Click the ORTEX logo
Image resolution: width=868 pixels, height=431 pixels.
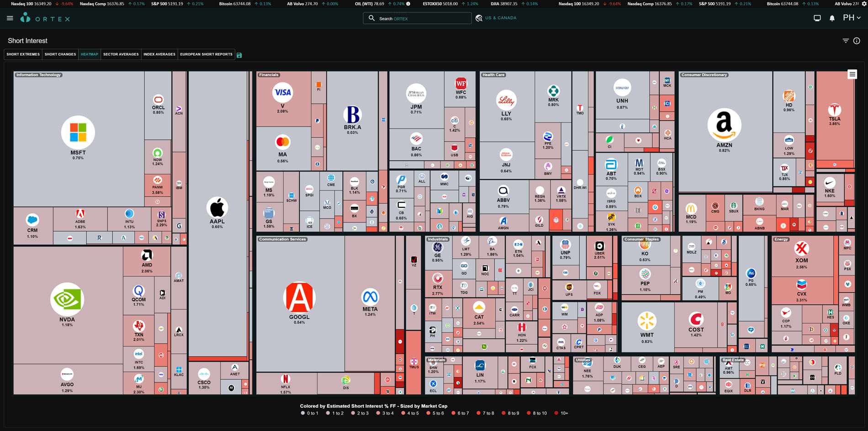(45, 18)
